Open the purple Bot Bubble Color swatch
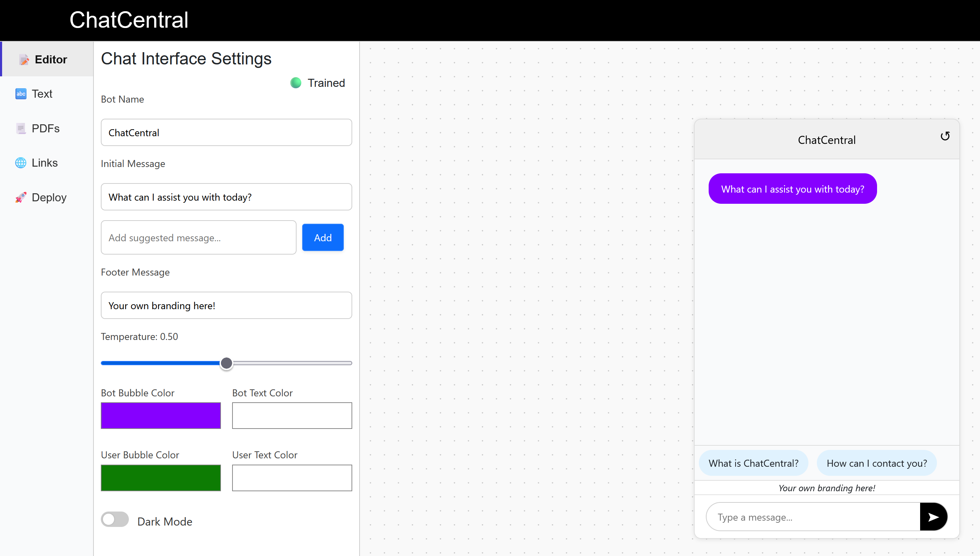The height and width of the screenshot is (556, 980). coord(161,416)
